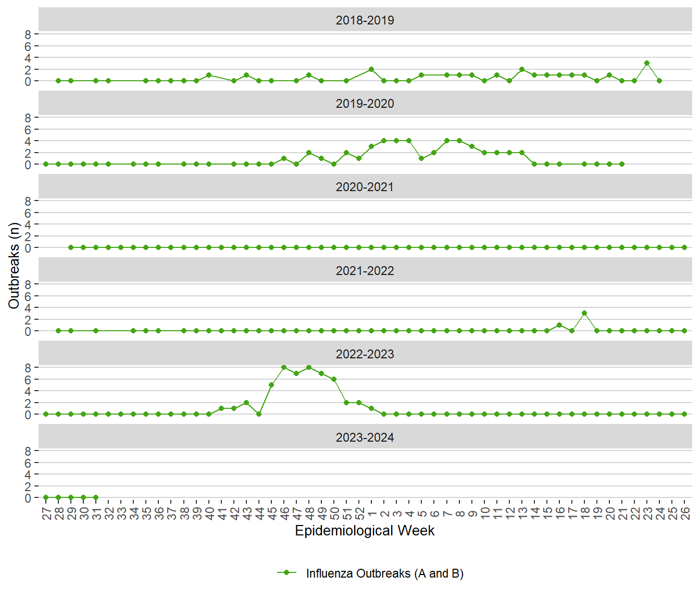Click the Influenza Outbreaks (A and B) legend label
The image size is (700, 600).
(x=384, y=573)
